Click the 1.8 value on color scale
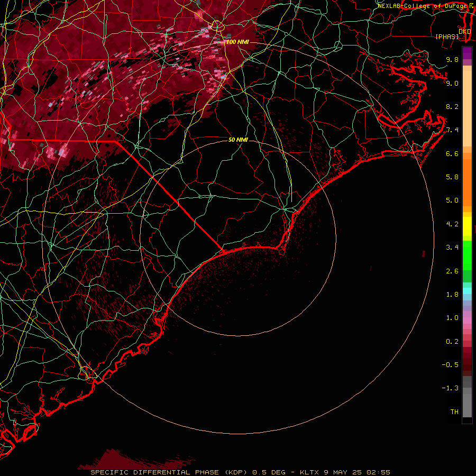 click(x=452, y=295)
